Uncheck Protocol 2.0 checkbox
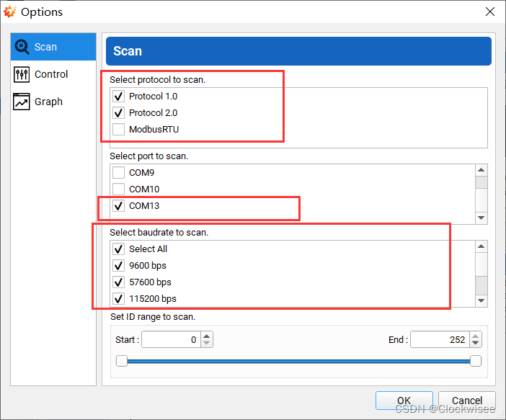This screenshot has height=420, width=506. click(118, 113)
